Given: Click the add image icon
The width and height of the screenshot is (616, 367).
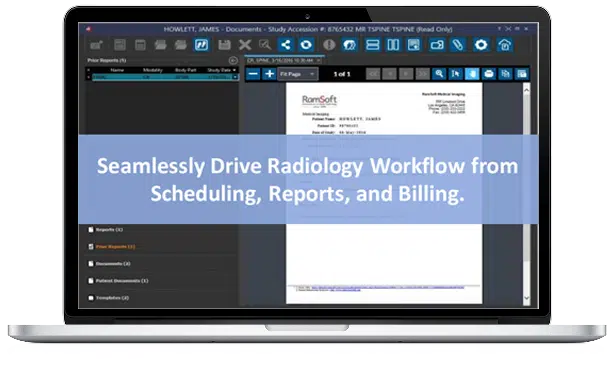Looking at the screenshot, I should pos(413,45).
